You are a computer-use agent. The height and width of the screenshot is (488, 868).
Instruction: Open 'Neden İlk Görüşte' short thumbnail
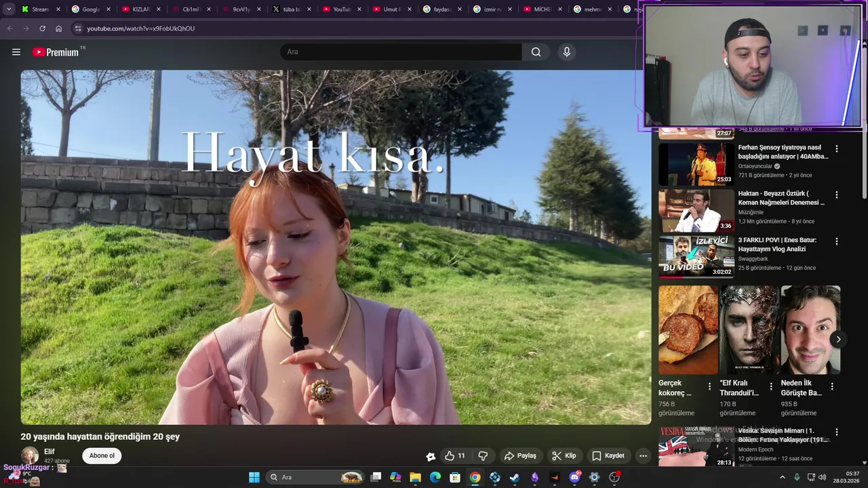point(810,329)
